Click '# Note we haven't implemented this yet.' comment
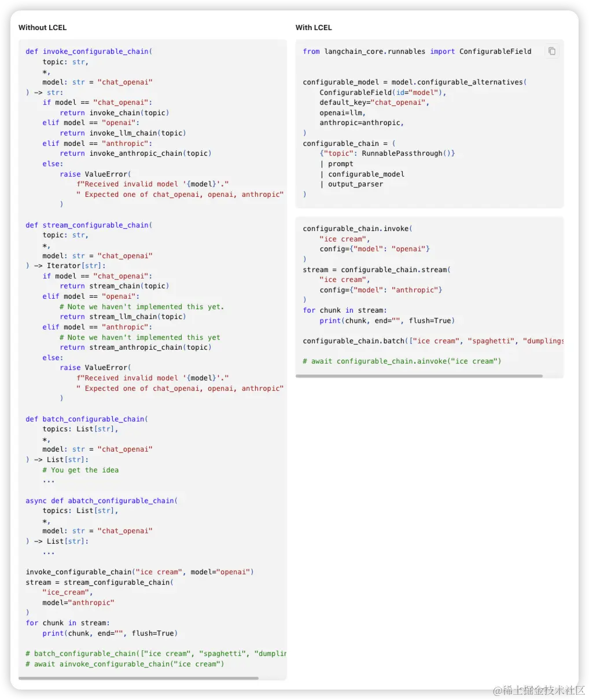This screenshot has height=700, width=589. [x=142, y=307]
